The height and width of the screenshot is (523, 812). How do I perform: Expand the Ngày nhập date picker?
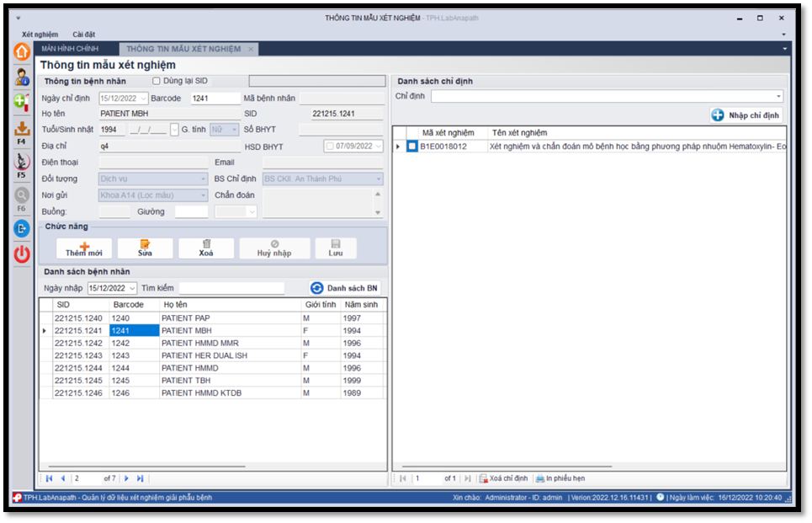(131, 289)
